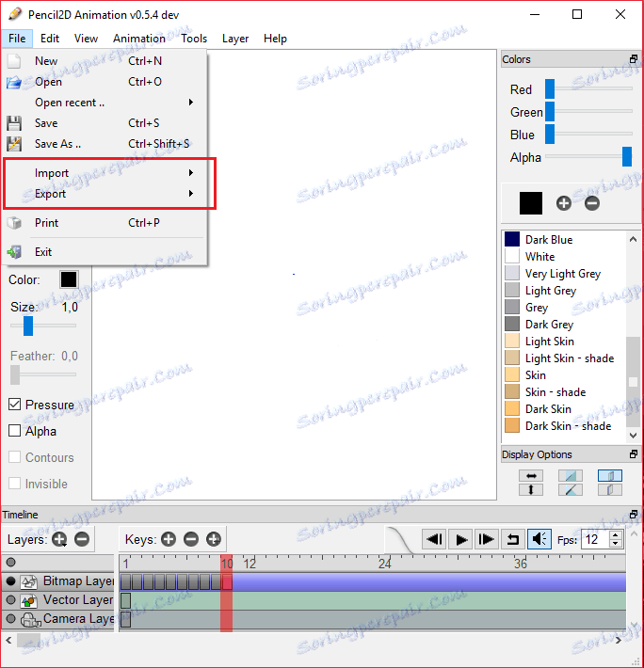Open the Help menu

(x=275, y=39)
